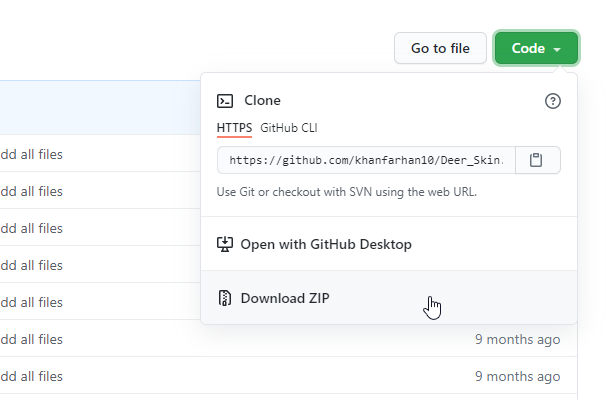Click 'Use Git or checkout with SVN' text
Viewport: 606px width, 400px height.
click(x=347, y=192)
